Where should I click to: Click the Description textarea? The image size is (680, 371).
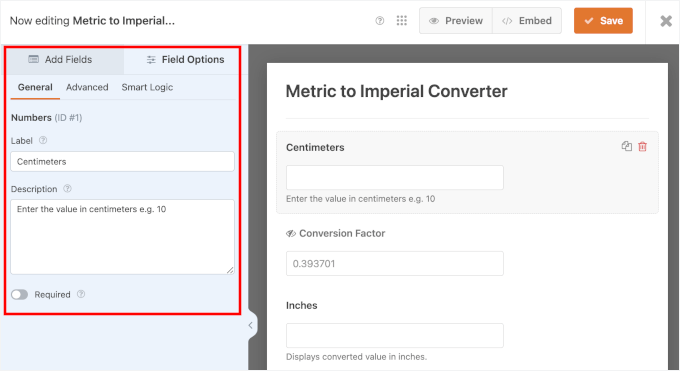(x=122, y=237)
